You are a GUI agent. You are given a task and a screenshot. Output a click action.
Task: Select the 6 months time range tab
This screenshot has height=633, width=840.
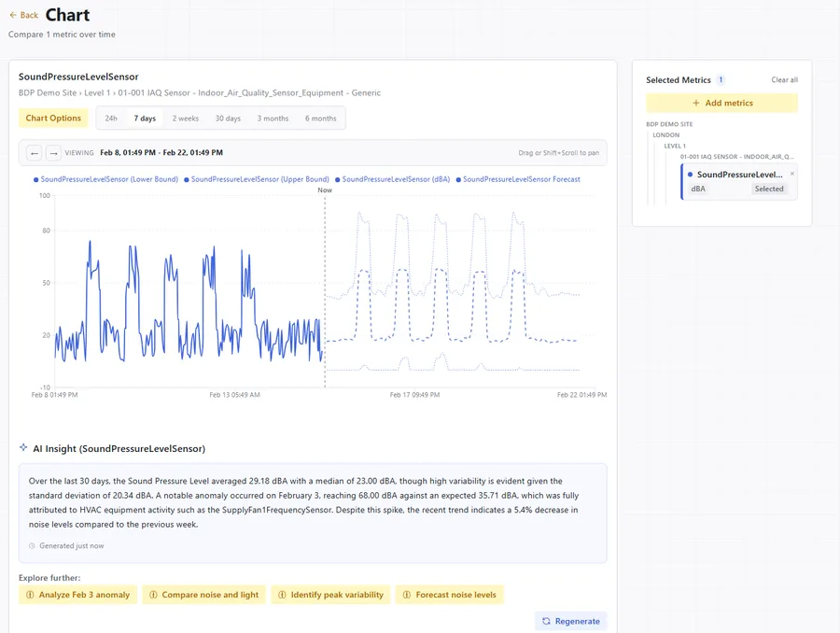(323, 119)
